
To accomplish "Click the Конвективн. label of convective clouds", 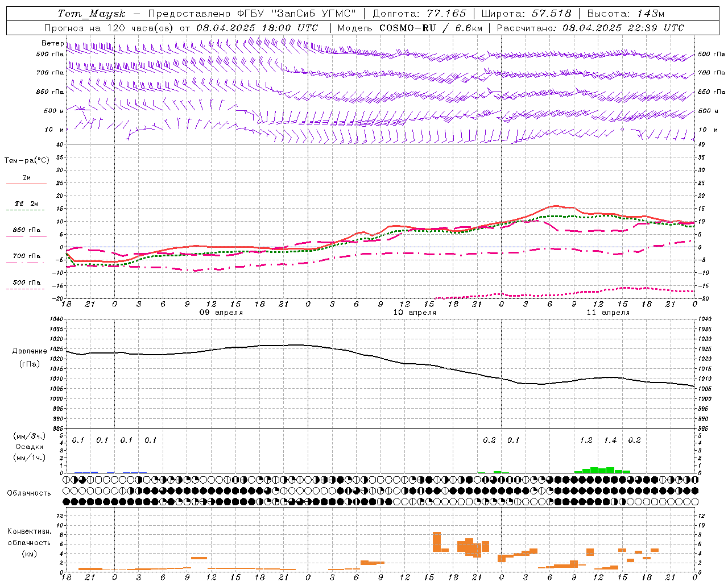I will point(30,531).
